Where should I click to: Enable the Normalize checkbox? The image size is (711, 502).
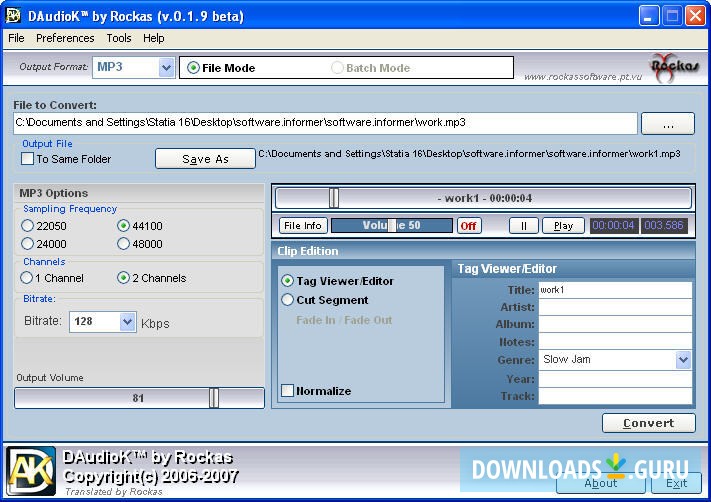tap(287, 390)
